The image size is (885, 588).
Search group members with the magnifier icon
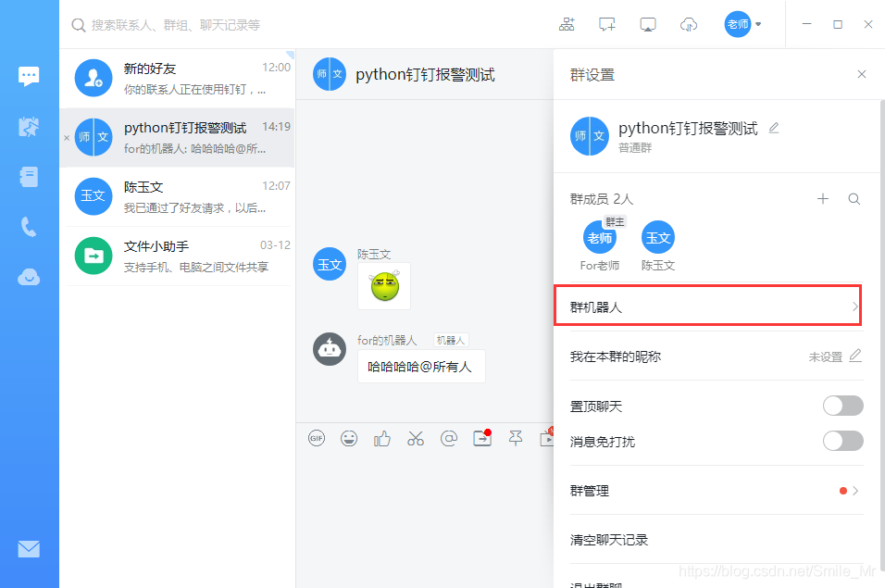pos(854,198)
